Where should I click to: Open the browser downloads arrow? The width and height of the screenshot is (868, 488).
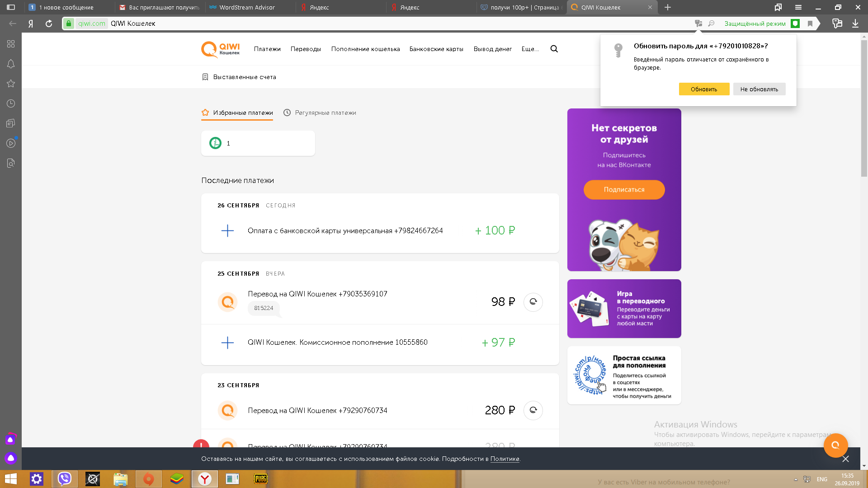pos(855,23)
